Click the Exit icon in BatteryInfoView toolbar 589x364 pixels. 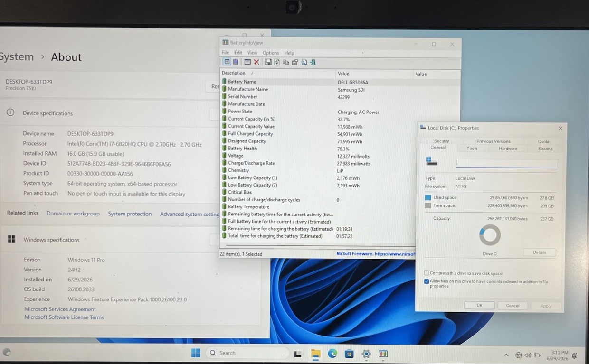pyautogui.click(x=313, y=62)
